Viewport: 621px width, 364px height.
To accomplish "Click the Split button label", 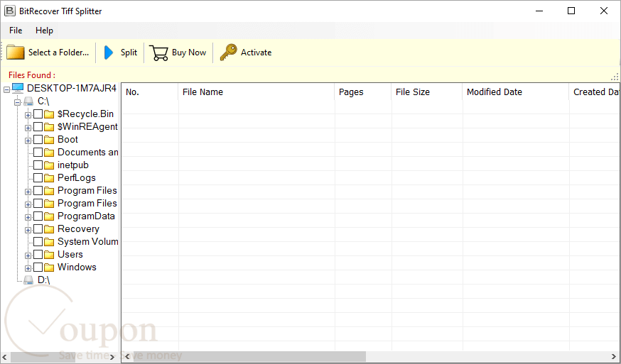I will (129, 53).
